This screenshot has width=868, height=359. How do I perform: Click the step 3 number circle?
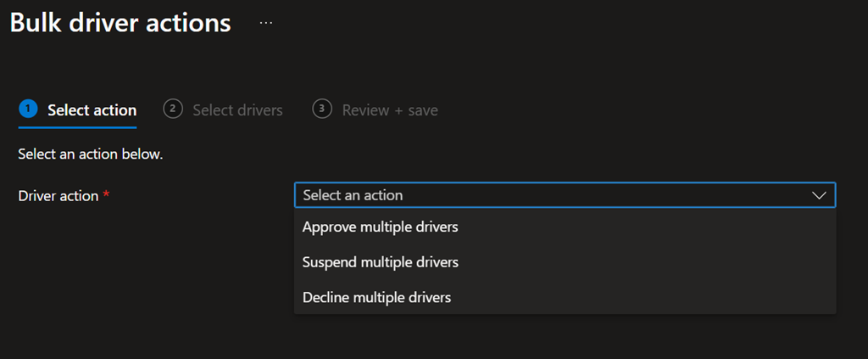[x=322, y=109]
